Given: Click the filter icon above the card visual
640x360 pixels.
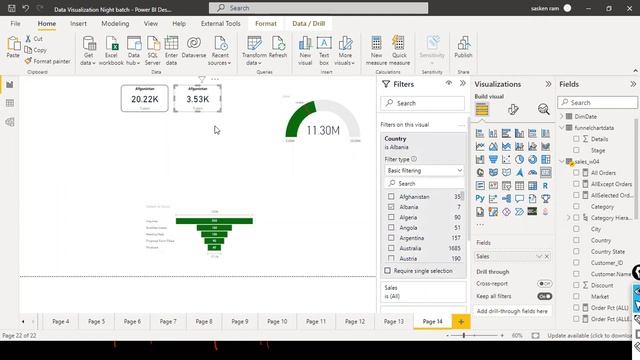Looking at the screenshot, I should 202,79.
